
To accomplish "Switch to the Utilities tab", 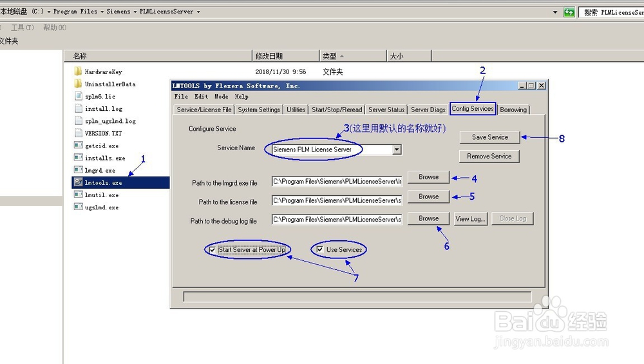I will coord(296,110).
